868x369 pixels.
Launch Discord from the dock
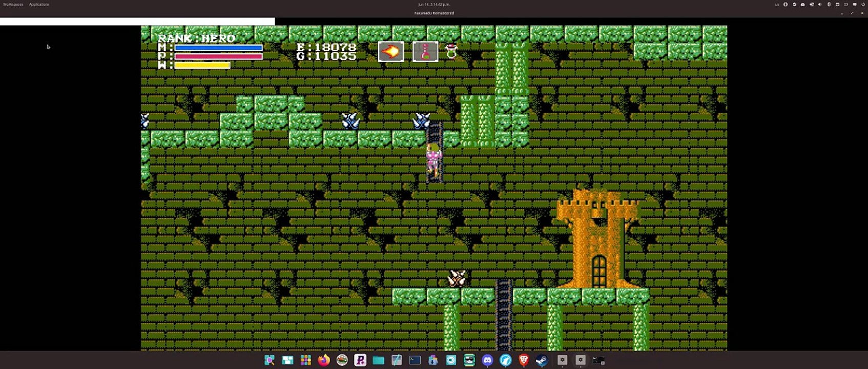[x=487, y=360]
